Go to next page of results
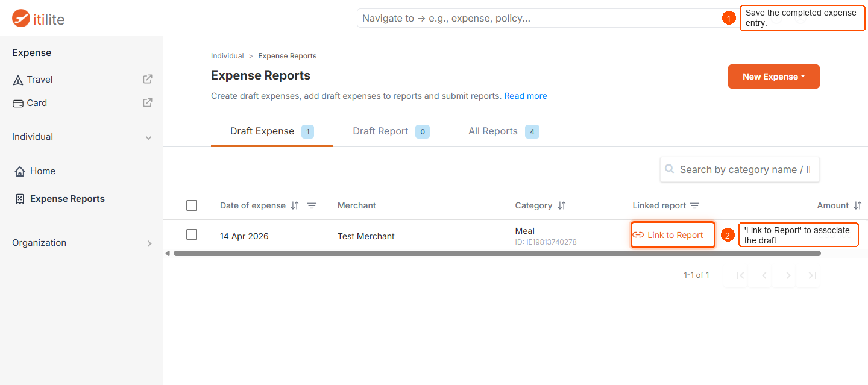This screenshot has height=385, width=868. pyautogui.click(x=788, y=275)
